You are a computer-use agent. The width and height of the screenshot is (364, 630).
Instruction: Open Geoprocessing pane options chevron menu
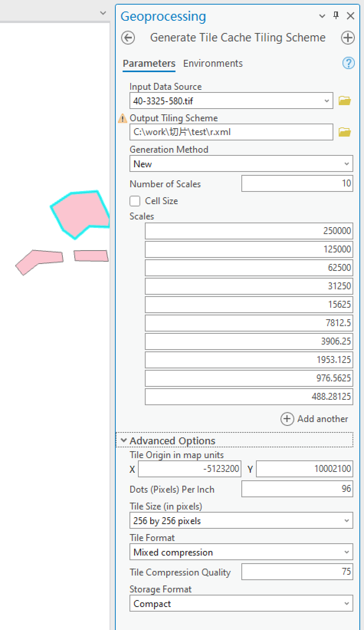(322, 16)
